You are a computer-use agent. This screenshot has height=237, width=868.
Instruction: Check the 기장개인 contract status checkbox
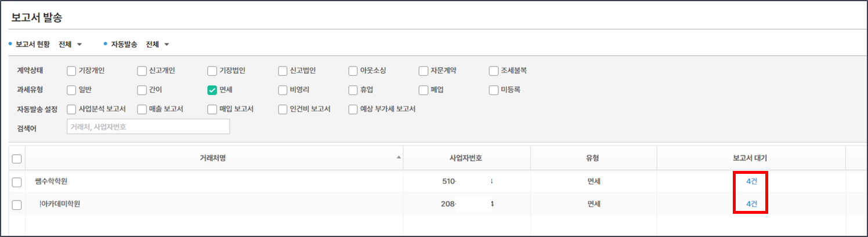[71, 71]
